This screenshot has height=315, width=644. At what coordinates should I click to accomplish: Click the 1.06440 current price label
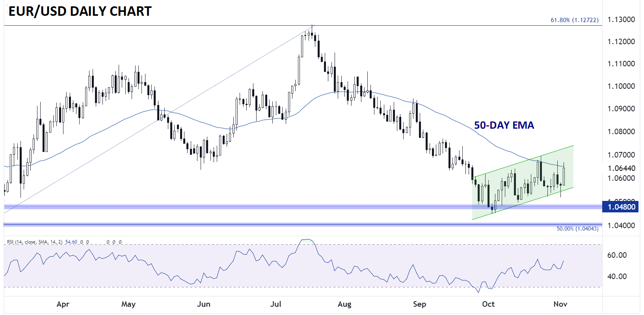[x=622, y=168]
